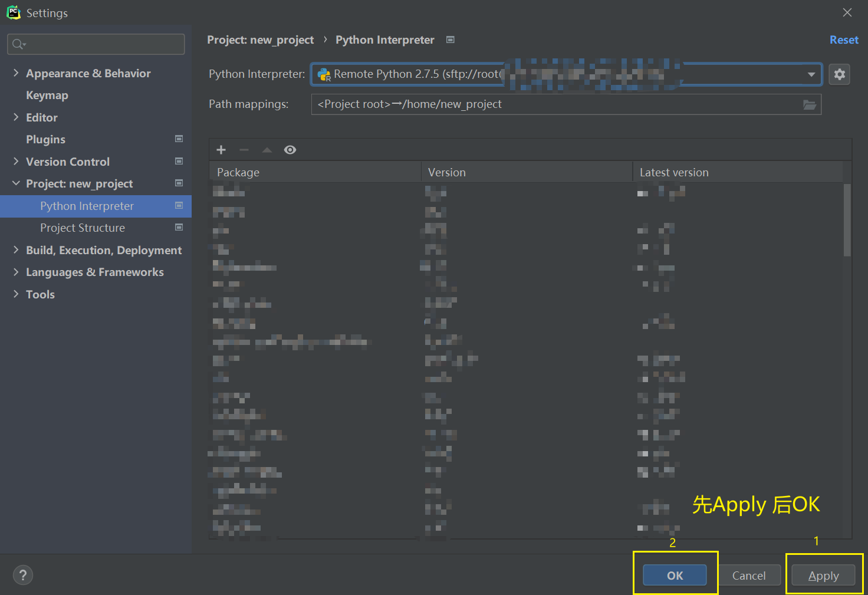Toggle show early releases eye icon

pyautogui.click(x=290, y=150)
